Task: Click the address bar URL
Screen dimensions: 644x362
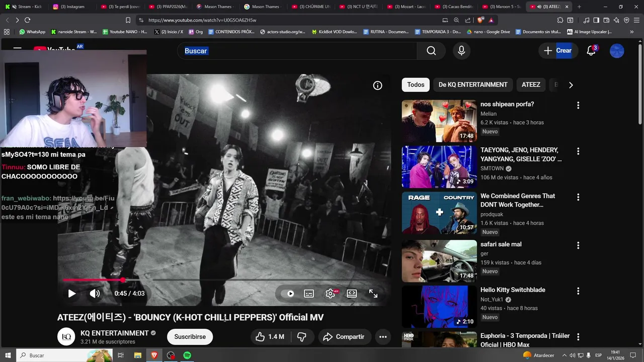Action: tap(202, 20)
